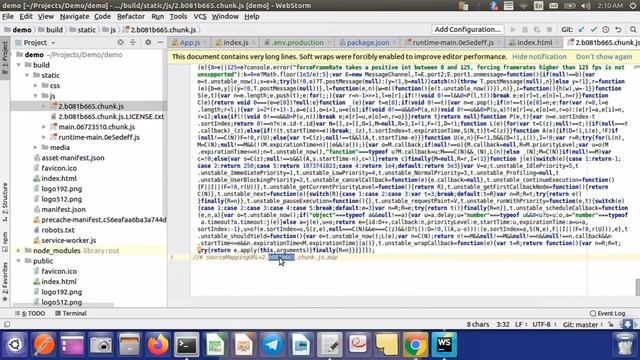Collapse the build folder

click(x=19, y=65)
